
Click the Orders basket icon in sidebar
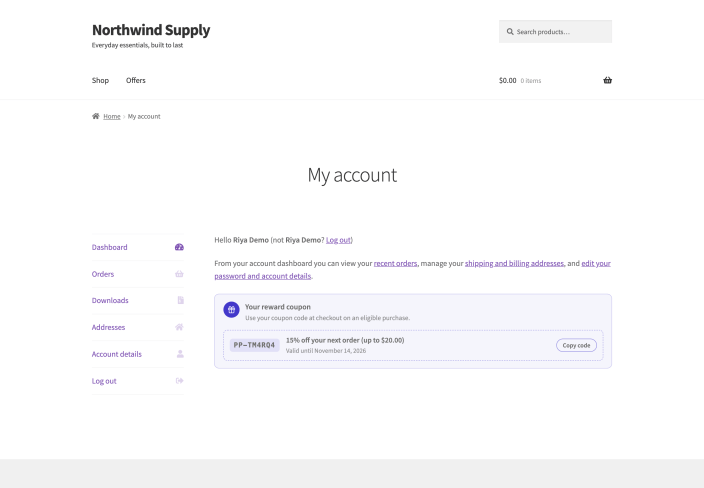[x=179, y=274]
